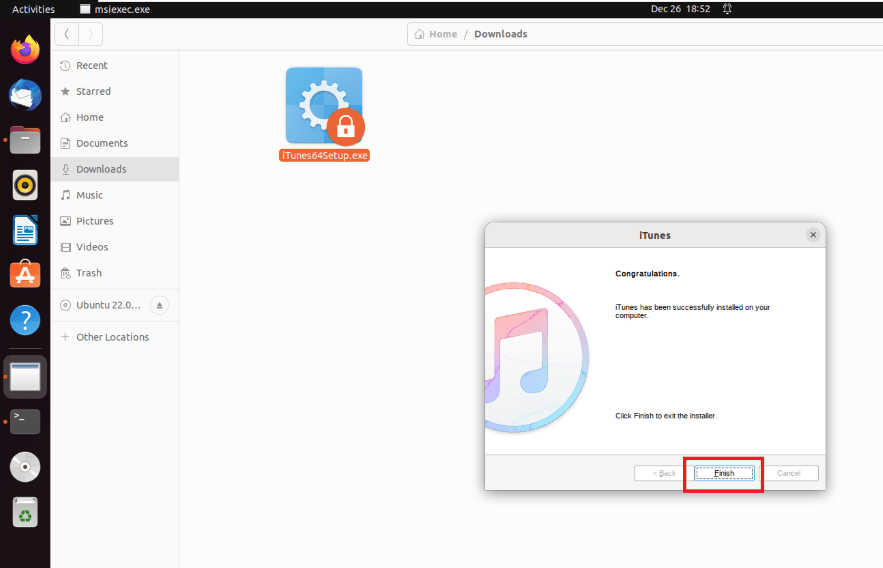Open Firefox from the dock

click(25, 50)
